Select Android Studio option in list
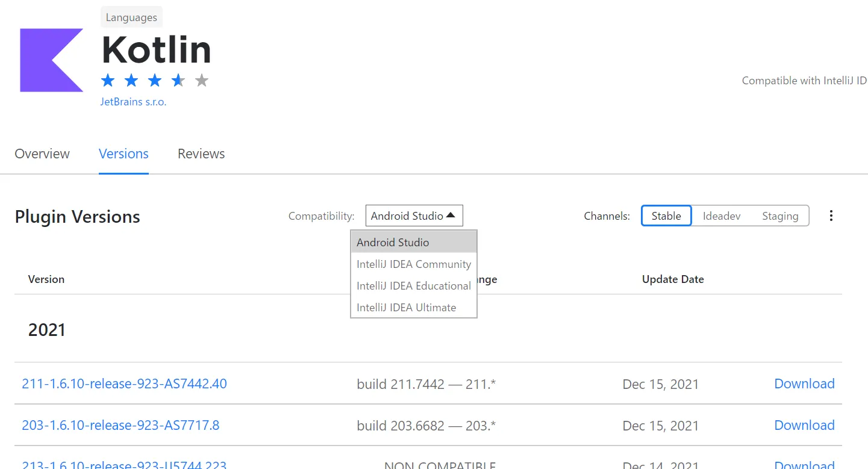 coord(393,243)
